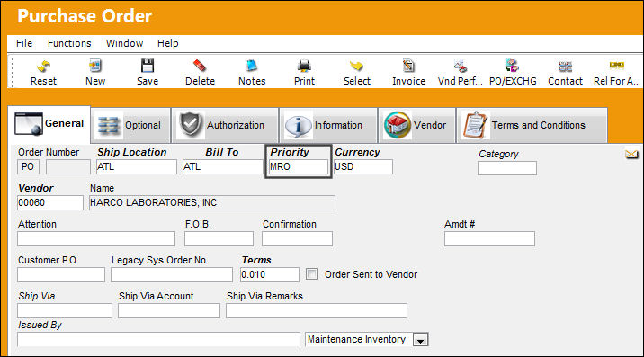The height and width of the screenshot is (357, 644).
Task: Click the Reset toolbar icon
Action: (x=43, y=67)
